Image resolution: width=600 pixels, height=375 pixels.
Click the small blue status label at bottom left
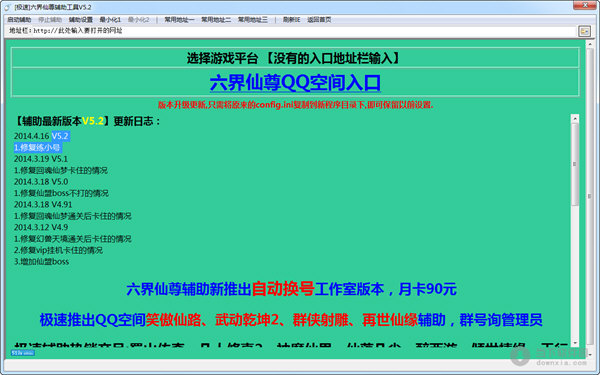23,353
